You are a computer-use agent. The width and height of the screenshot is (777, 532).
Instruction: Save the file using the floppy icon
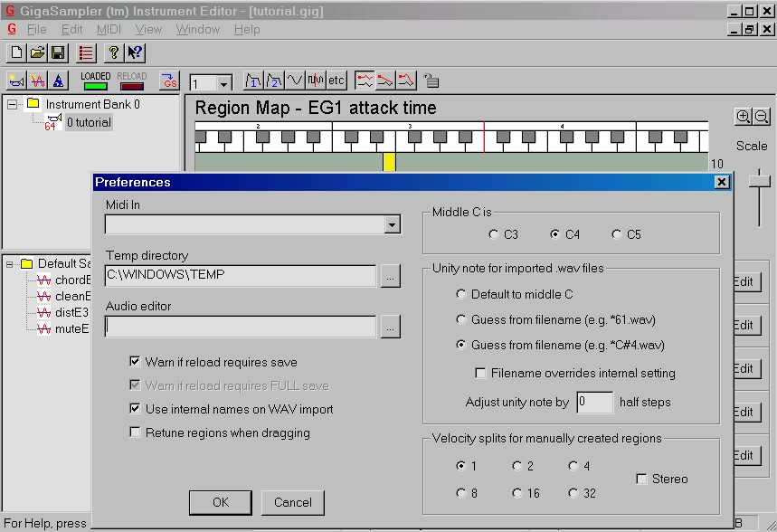click(x=58, y=52)
